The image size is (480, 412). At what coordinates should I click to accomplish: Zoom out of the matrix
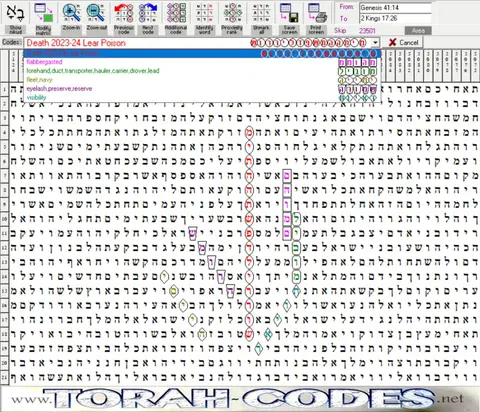[x=97, y=18]
